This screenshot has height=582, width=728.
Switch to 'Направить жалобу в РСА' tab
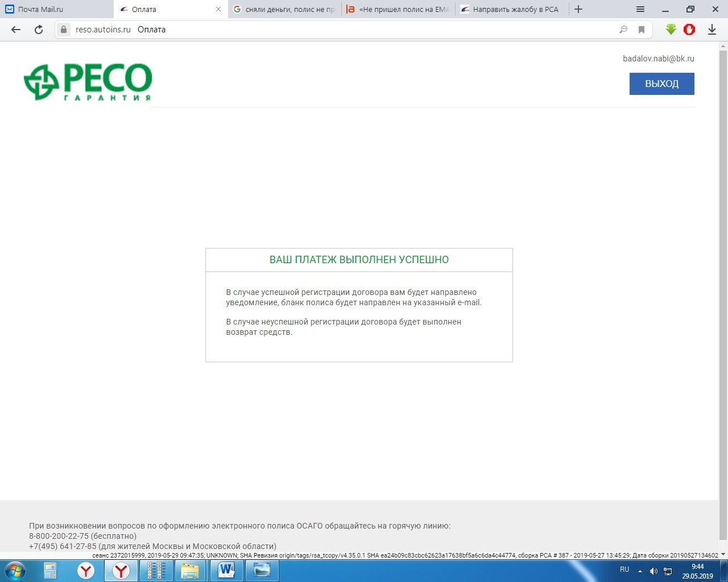(x=512, y=9)
